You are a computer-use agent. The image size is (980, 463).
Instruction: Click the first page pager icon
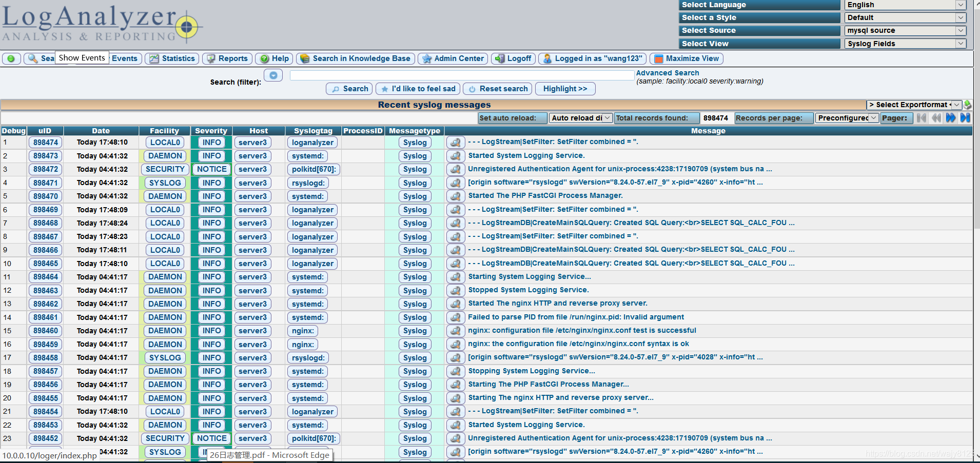click(922, 118)
